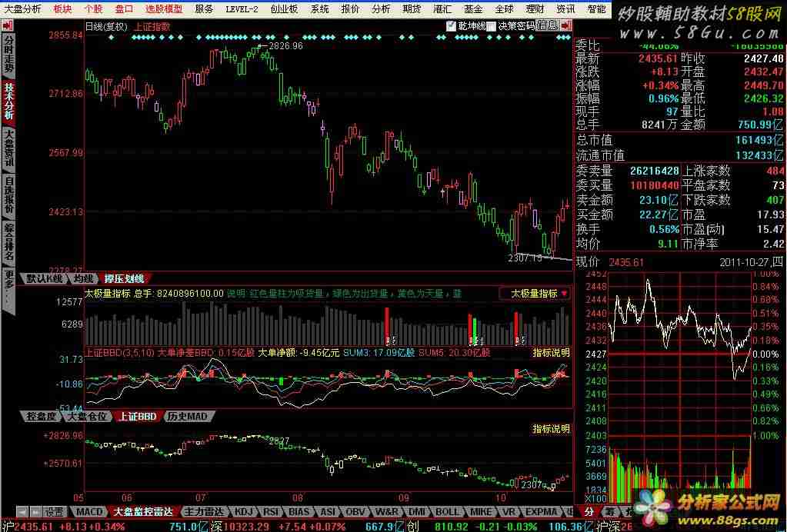Select the KDJ indicator tab

click(x=244, y=512)
